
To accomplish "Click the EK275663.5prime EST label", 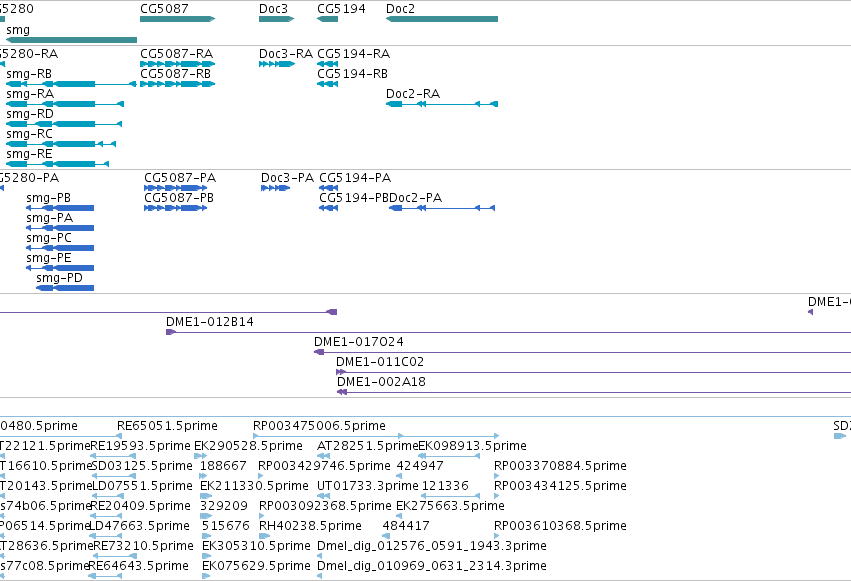I will click(450, 506).
